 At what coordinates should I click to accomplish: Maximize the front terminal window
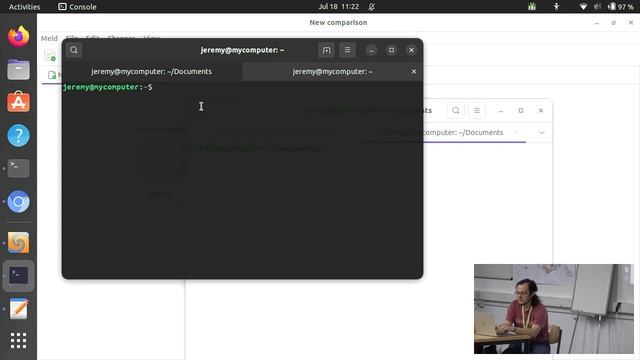[x=391, y=50]
